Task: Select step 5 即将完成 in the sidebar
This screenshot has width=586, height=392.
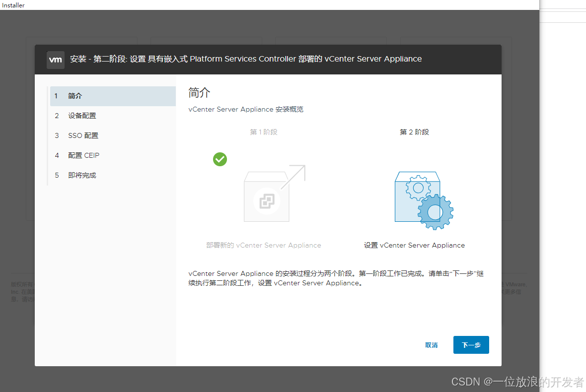Action: 113,175
